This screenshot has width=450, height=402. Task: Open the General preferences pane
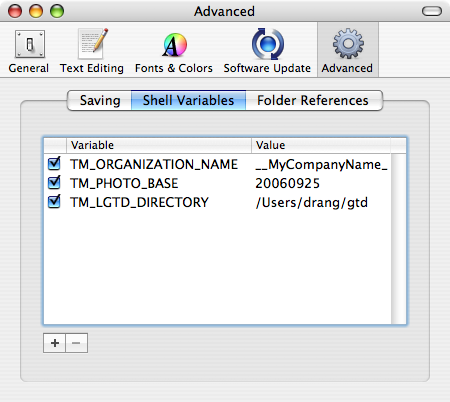point(29,51)
